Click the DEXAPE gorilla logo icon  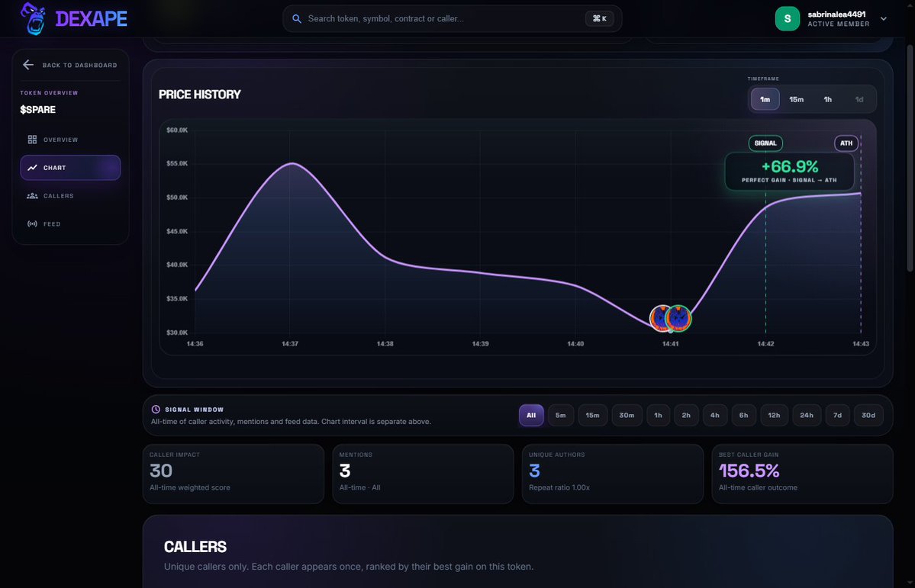[x=34, y=18]
